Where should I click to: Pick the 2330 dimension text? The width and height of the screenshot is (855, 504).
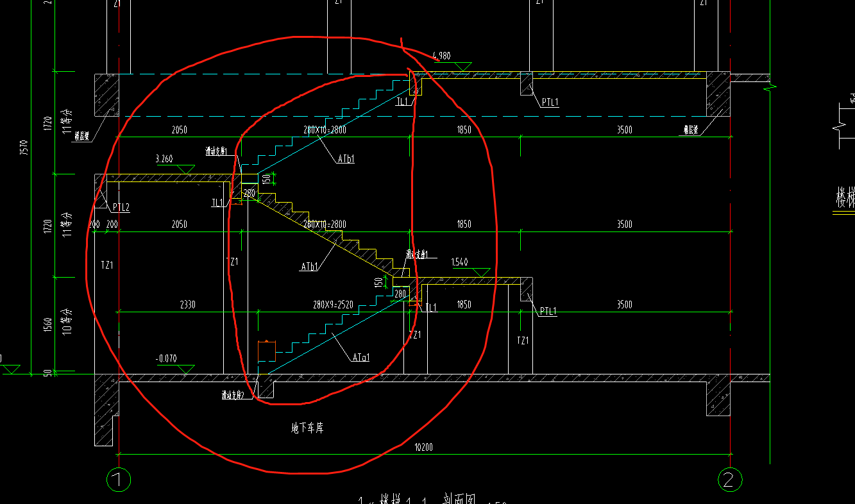click(x=187, y=305)
